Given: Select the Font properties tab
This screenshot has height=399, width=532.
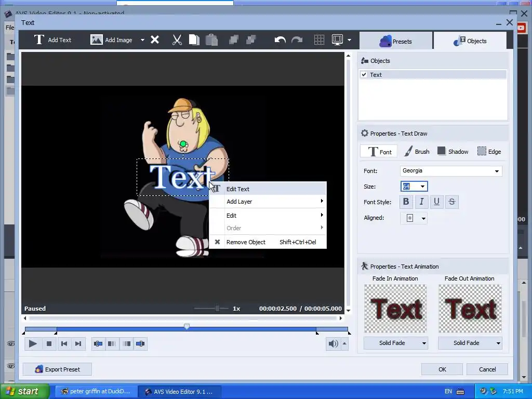Looking at the screenshot, I should 379,151.
